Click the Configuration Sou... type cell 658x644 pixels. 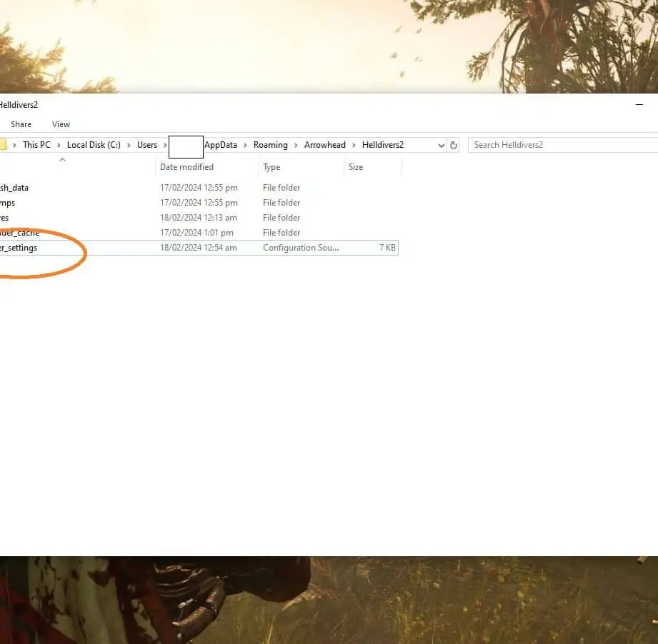(301, 248)
